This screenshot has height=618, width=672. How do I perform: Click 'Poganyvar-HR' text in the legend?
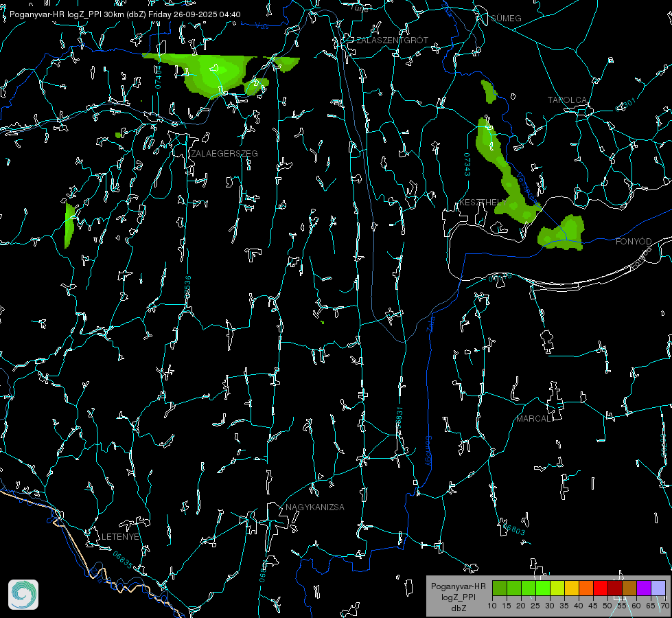458,586
